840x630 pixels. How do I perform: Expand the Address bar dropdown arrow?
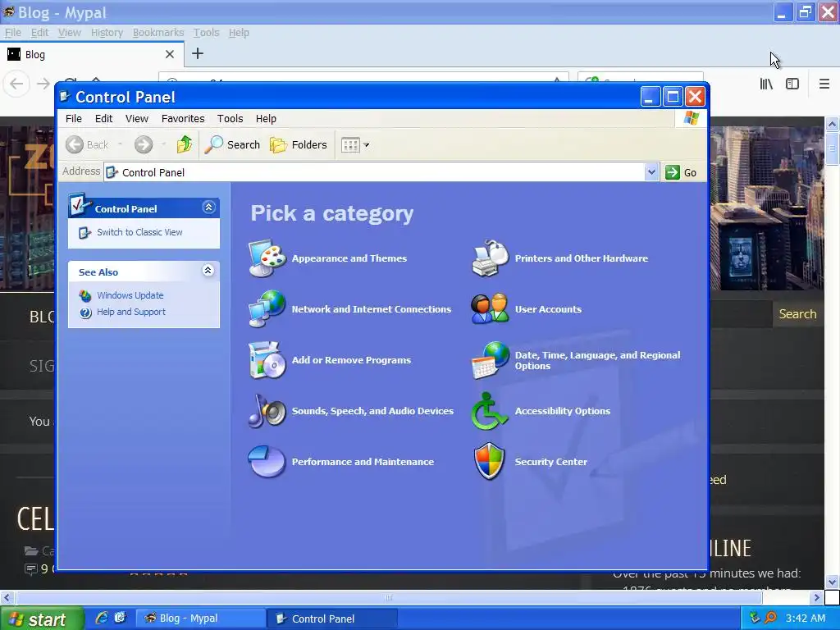651,172
